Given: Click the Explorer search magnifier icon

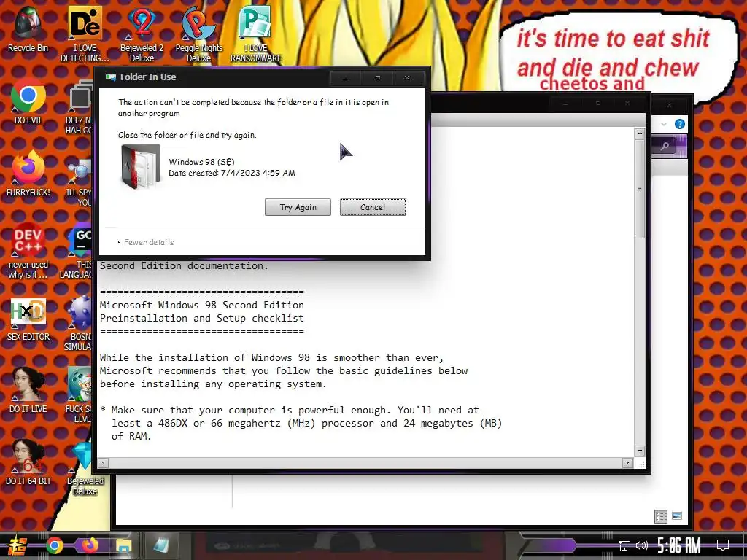Looking at the screenshot, I should coord(665,146).
